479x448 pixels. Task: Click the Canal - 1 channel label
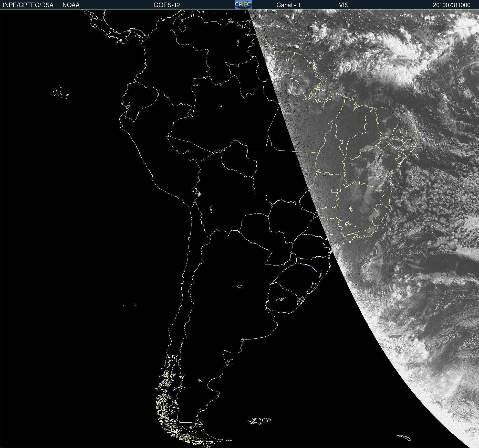pyautogui.click(x=289, y=5)
